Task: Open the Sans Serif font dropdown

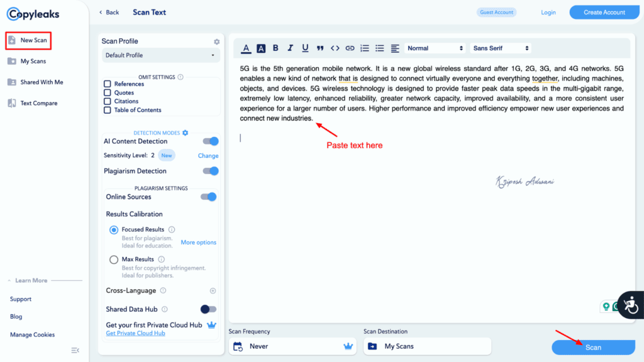Action: click(x=500, y=48)
